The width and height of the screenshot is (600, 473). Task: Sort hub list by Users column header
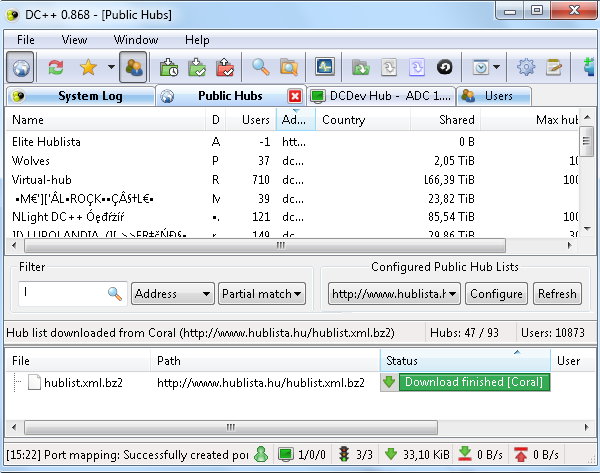pos(251,120)
